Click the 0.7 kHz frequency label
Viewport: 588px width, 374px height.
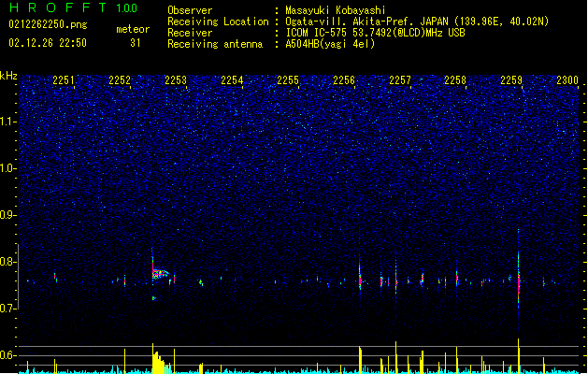coord(8,309)
